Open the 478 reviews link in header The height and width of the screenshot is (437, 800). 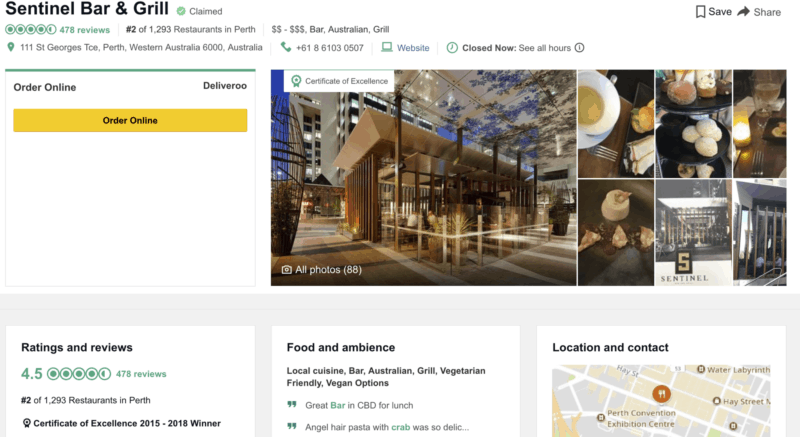click(x=85, y=30)
